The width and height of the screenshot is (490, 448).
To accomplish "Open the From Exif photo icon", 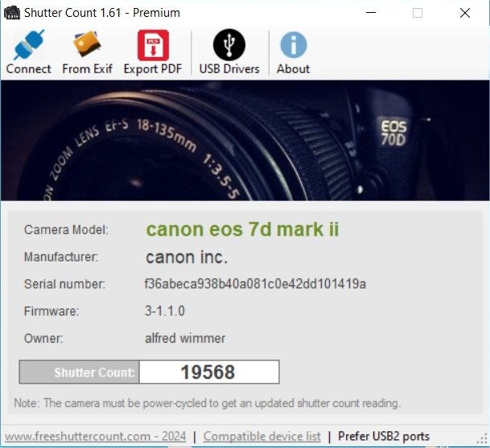I will tap(87, 43).
